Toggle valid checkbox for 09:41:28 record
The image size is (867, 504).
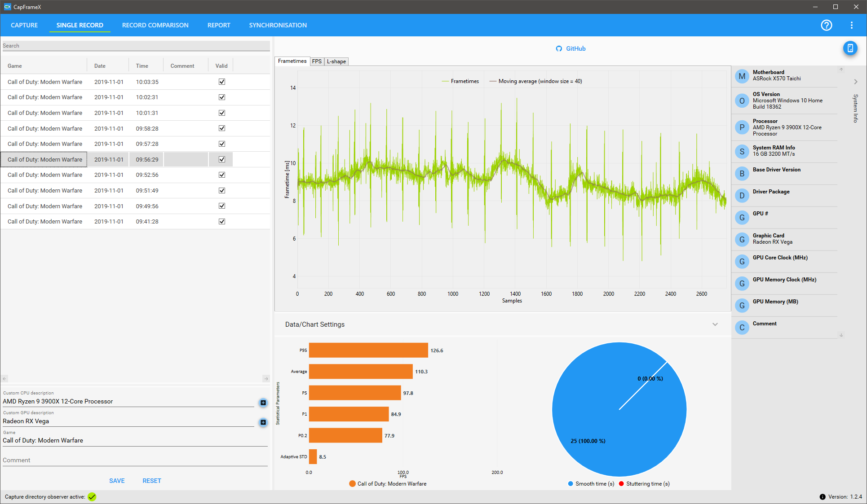(x=221, y=221)
